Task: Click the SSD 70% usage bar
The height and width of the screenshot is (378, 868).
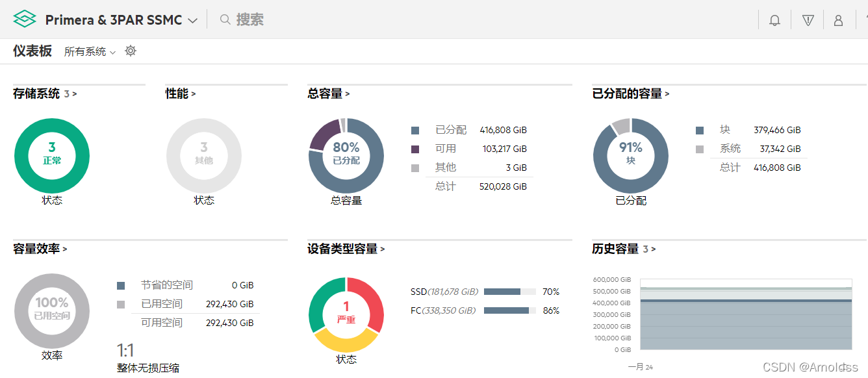Action: click(510, 292)
